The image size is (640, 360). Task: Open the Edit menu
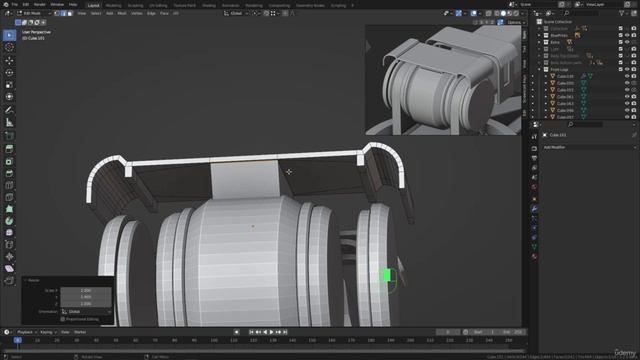[x=26, y=4]
